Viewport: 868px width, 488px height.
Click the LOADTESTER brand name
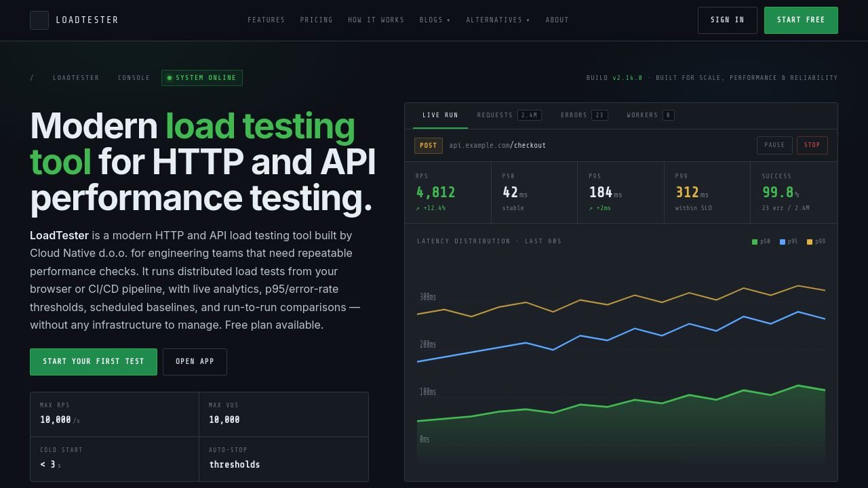coord(87,20)
